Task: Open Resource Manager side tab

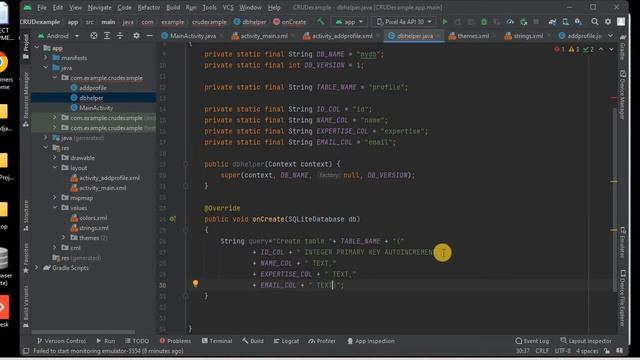Action: tap(26, 99)
